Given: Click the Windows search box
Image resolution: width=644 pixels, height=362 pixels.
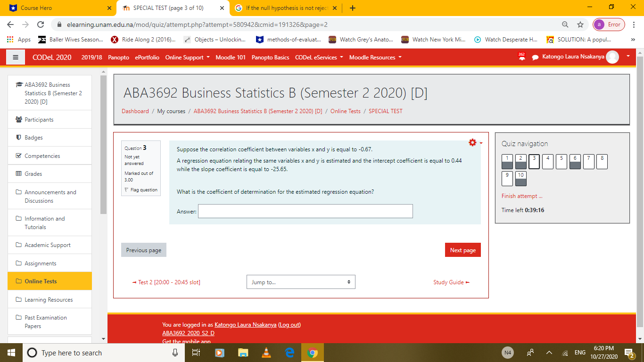Looking at the screenshot, I should (x=97, y=353).
